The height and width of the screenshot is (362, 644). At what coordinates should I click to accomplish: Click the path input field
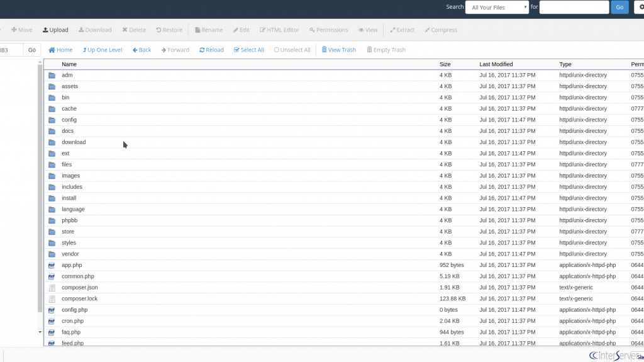click(x=11, y=50)
